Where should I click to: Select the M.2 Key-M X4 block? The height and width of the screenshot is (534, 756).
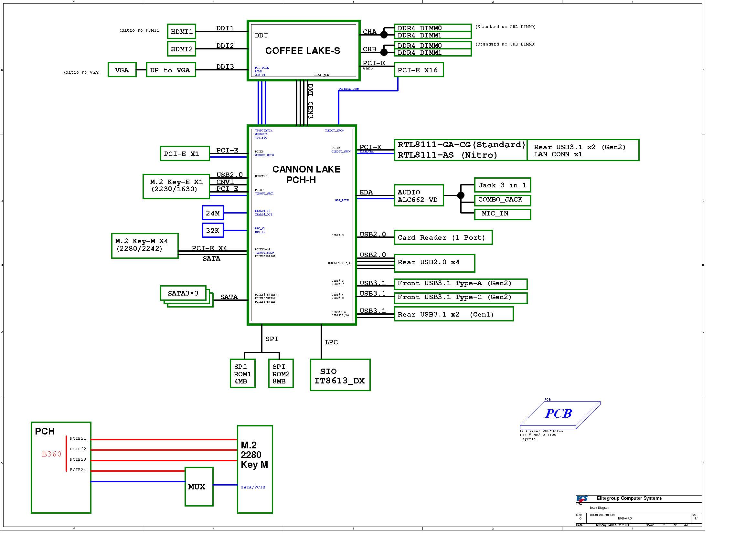pyautogui.click(x=145, y=246)
